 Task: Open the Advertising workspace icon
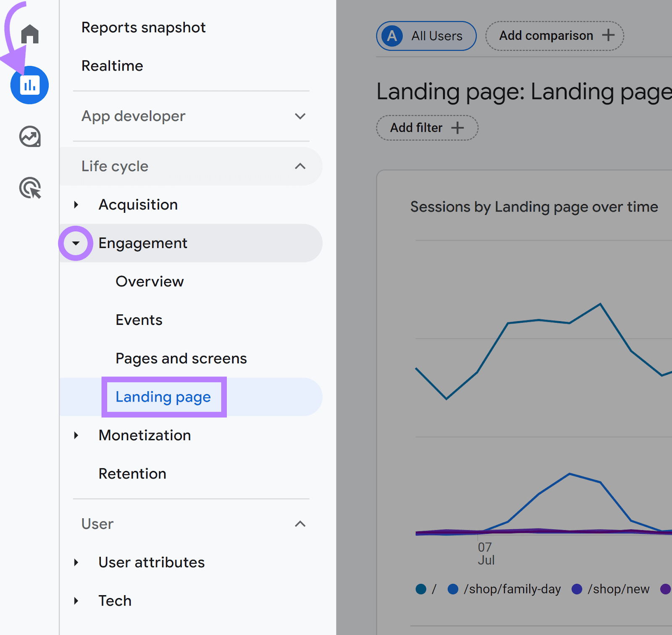point(29,188)
